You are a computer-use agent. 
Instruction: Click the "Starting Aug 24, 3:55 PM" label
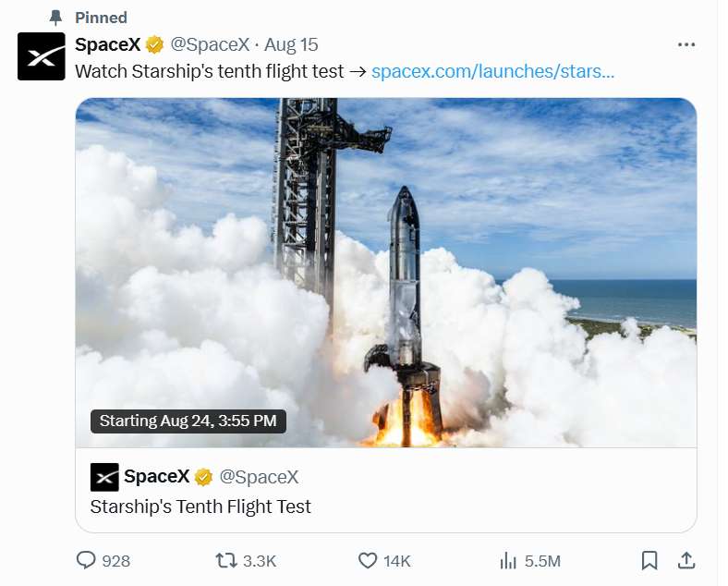coord(188,421)
